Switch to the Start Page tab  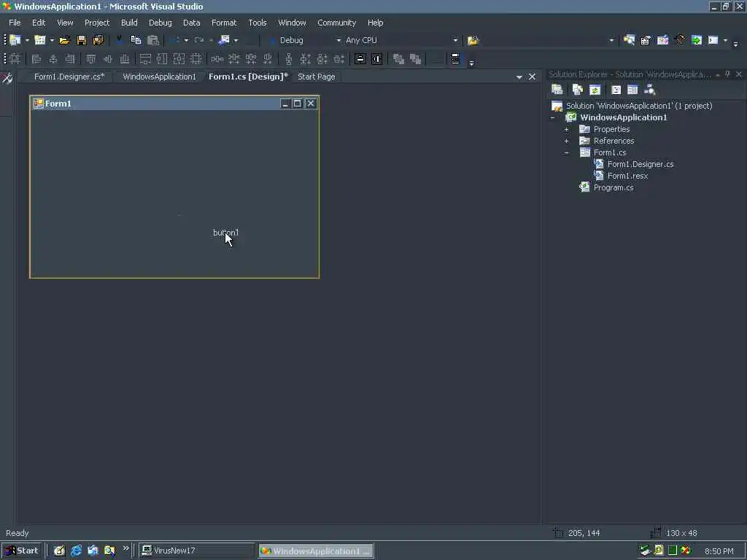317,77
